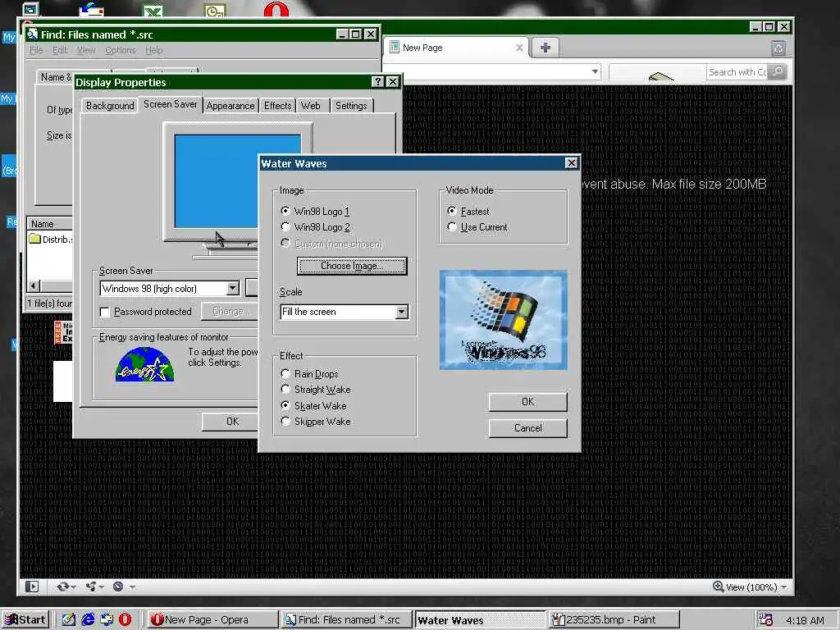Switch to the Background tab
840x630 pixels.
click(110, 106)
